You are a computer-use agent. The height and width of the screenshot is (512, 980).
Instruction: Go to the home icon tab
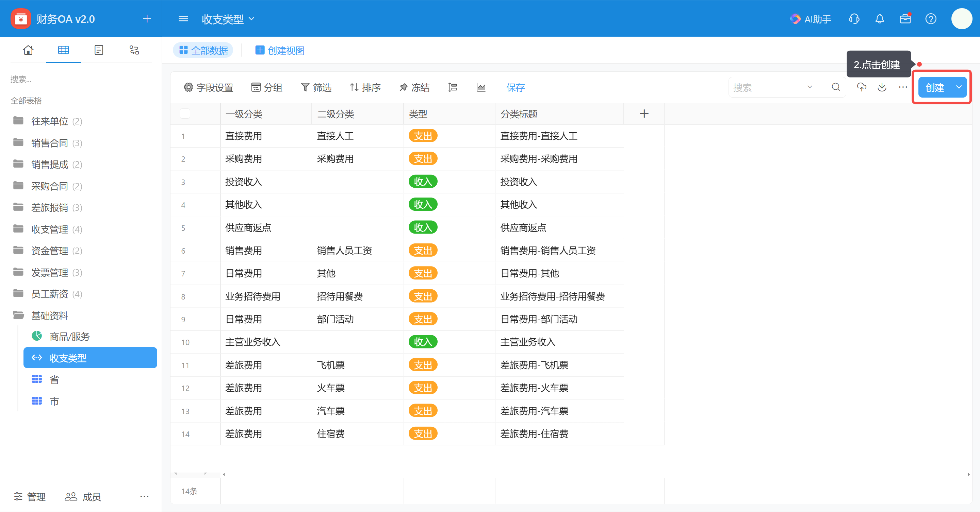28,50
